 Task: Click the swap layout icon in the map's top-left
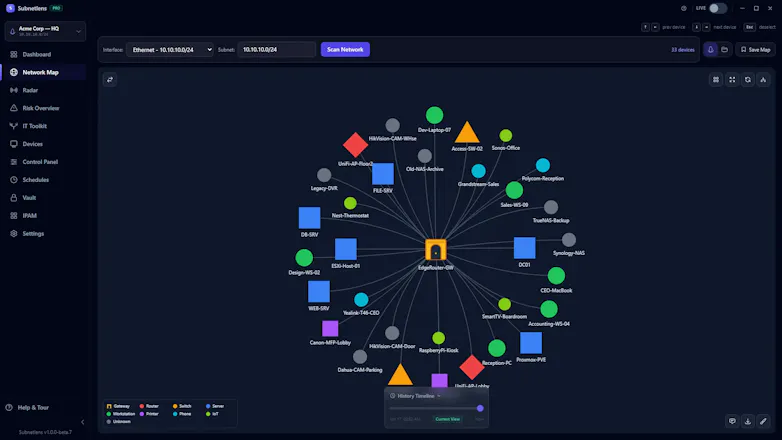[110, 79]
